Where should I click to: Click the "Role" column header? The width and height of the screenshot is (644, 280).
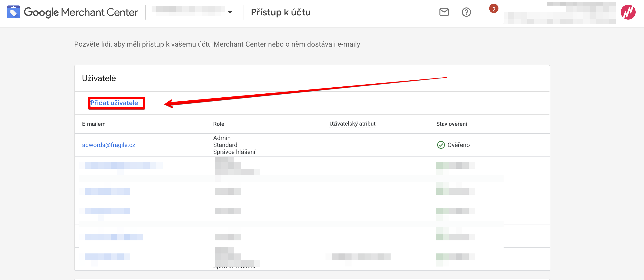[x=219, y=124]
